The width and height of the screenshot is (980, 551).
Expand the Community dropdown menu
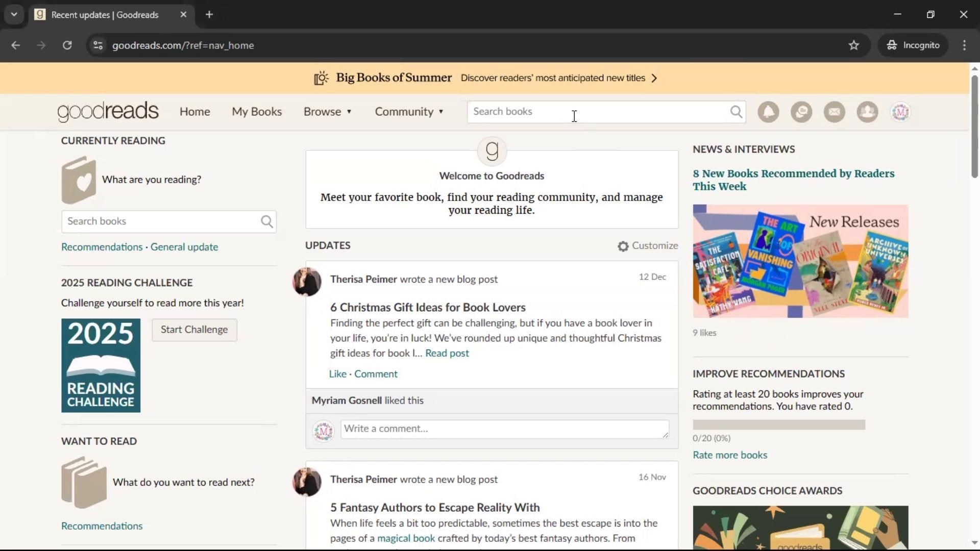pos(409,112)
